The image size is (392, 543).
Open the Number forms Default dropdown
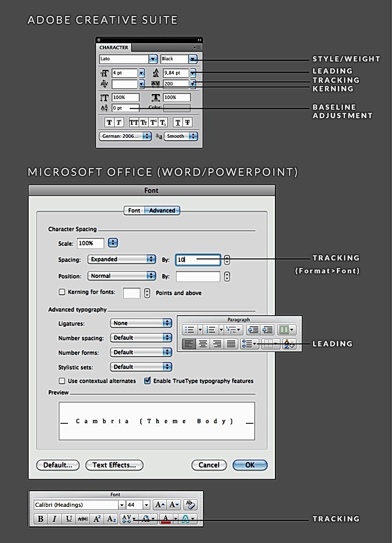point(141,352)
